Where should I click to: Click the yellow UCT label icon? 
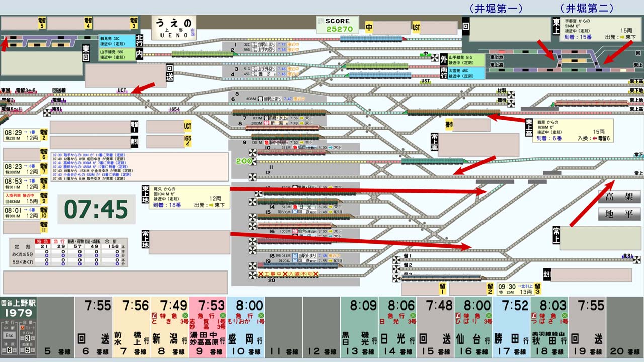pos(188,126)
